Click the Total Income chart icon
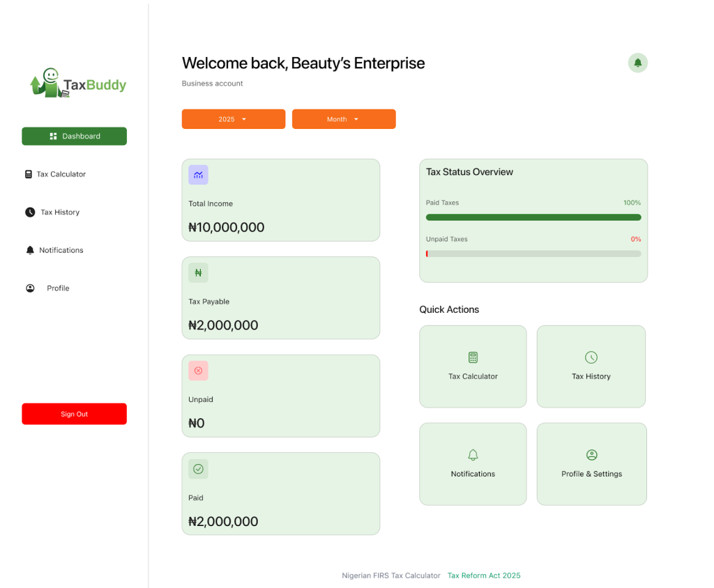Screen dimensions: 714x588 point(198,175)
